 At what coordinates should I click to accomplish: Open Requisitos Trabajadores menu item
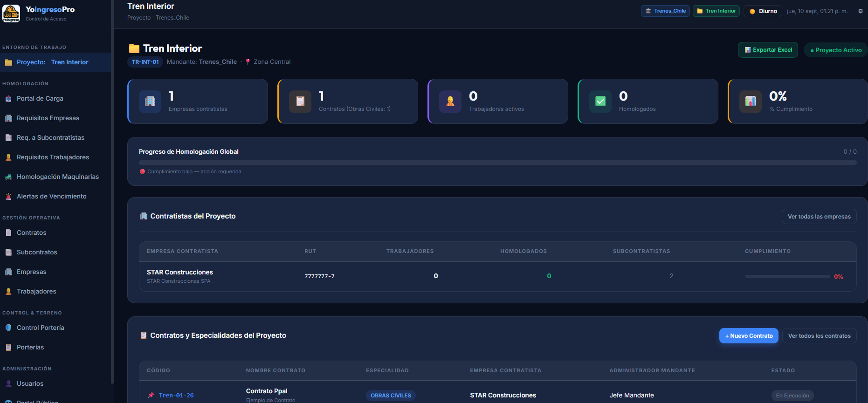(55, 157)
